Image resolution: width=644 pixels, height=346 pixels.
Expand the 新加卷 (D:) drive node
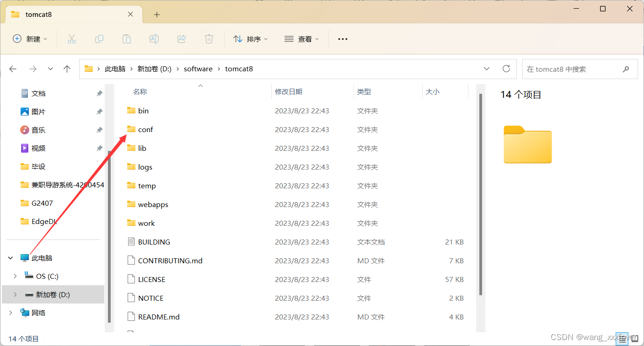coord(15,295)
